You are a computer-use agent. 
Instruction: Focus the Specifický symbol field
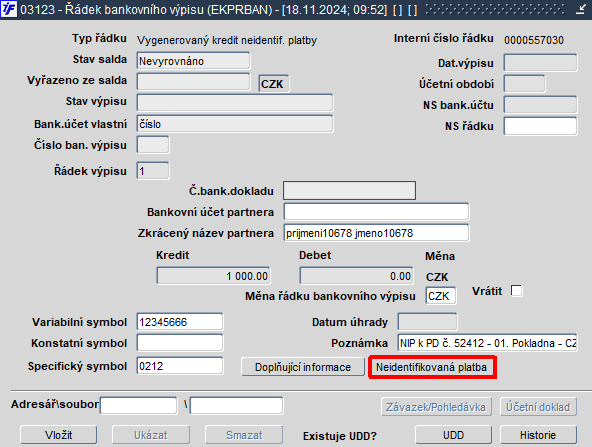(180, 366)
